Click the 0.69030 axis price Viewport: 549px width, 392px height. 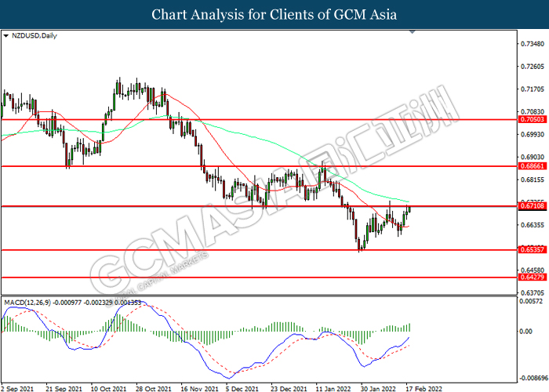click(533, 157)
